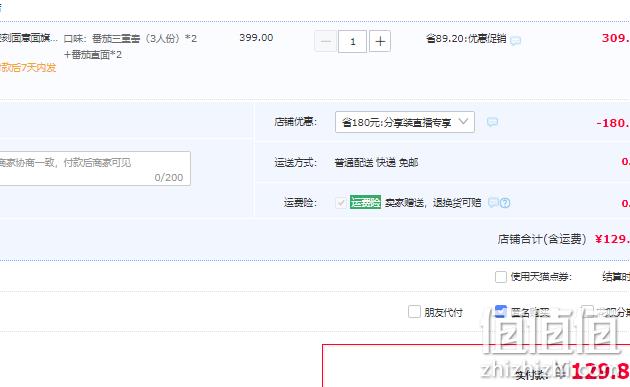Image resolution: width=630 pixels, height=387 pixels.
Task: Open the chat bubble icon next to 优惠促销
Action: pos(515,40)
